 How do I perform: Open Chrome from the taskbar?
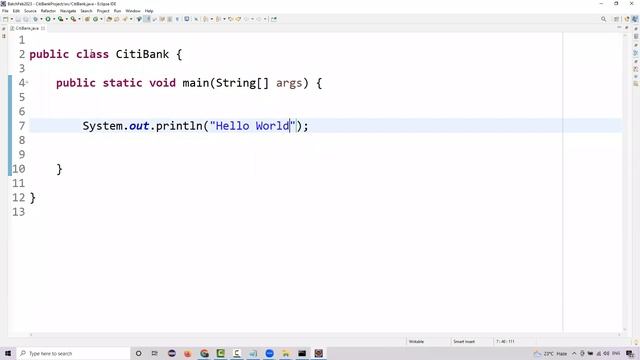tap(204, 353)
